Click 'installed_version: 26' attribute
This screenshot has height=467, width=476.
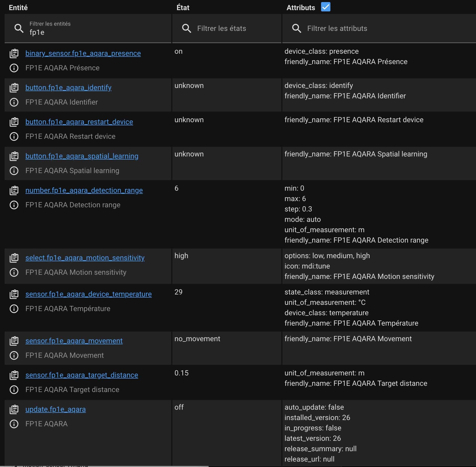[317, 418]
